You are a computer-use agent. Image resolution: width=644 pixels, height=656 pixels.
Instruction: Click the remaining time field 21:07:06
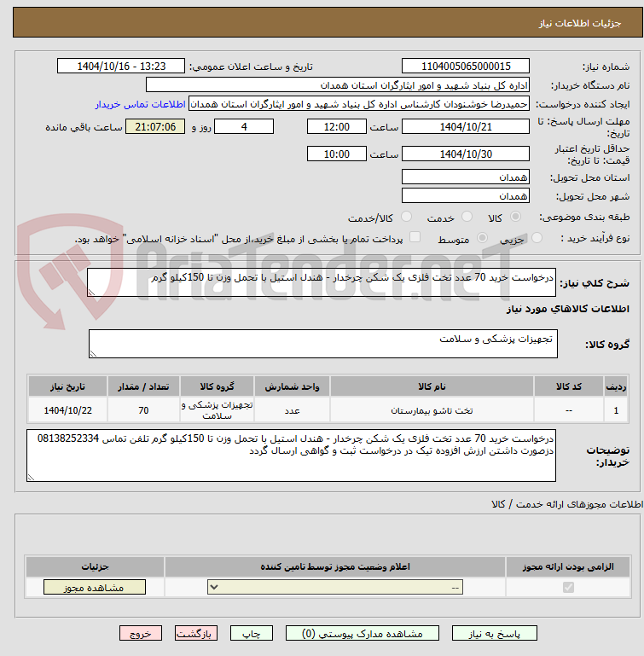click(x=155, y=127)
